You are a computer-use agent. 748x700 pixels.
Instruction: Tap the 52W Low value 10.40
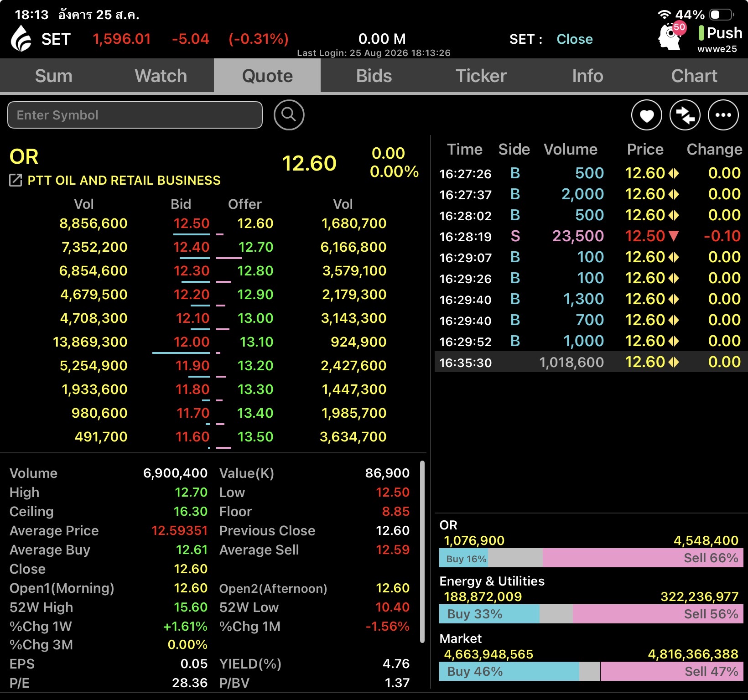tap(392, 607)
